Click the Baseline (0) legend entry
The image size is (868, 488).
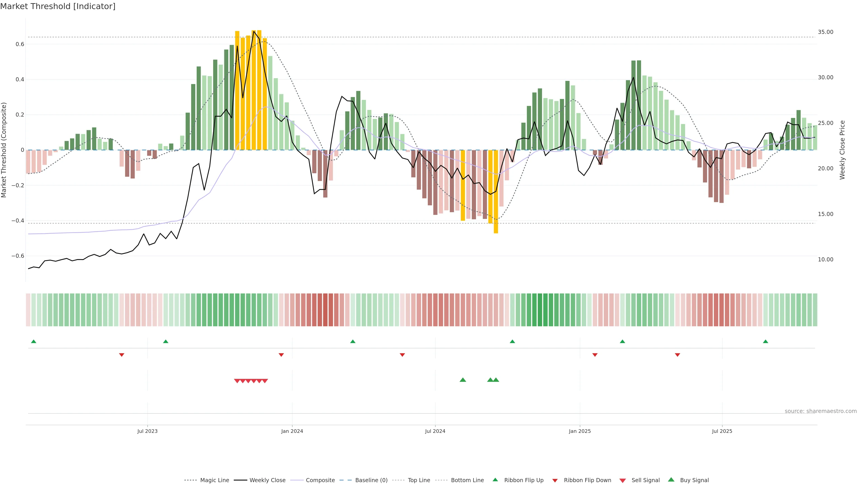coord(371,480)
